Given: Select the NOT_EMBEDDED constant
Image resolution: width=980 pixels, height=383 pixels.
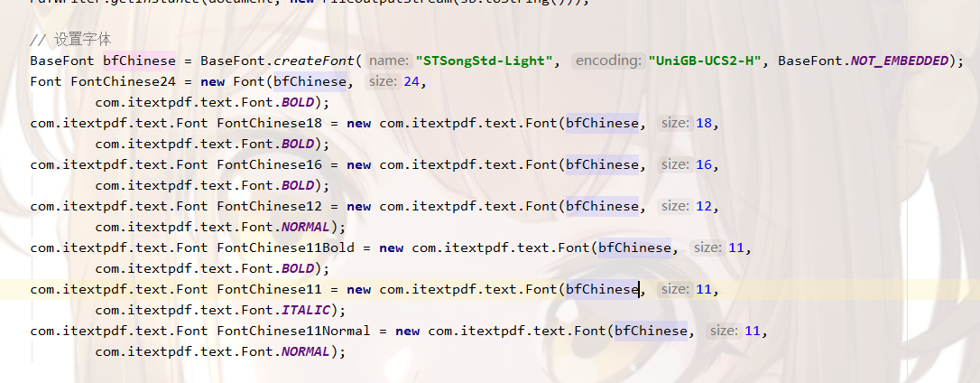Looking at the screenshot, I should coord(900,61).
